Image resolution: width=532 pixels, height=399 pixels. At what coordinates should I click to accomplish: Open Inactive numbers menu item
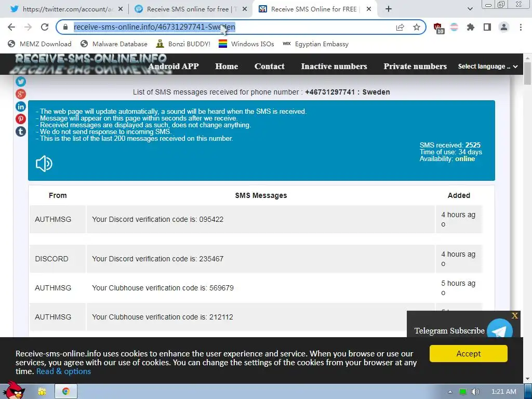click(x=334, y=66)
